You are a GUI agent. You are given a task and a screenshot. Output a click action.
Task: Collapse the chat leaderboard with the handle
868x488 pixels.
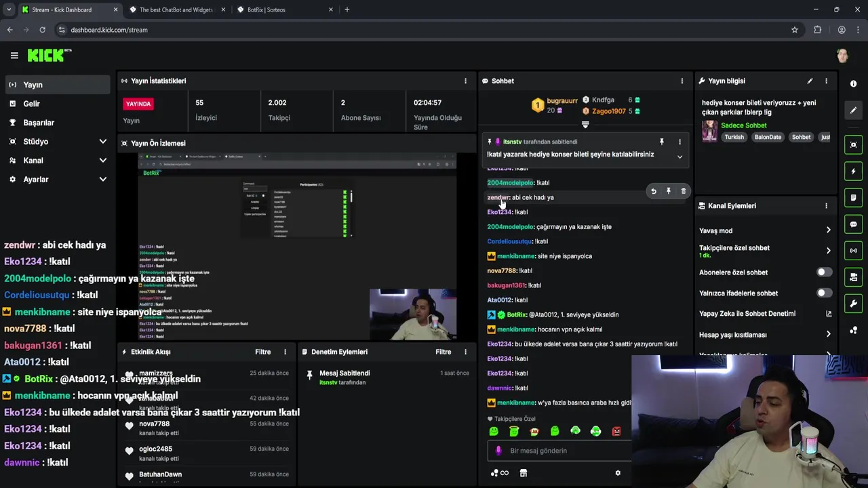[585, 125]
